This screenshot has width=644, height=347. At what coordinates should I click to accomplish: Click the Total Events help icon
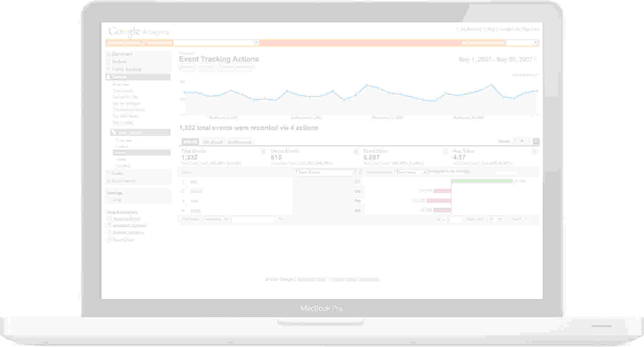tap(263, 152)
